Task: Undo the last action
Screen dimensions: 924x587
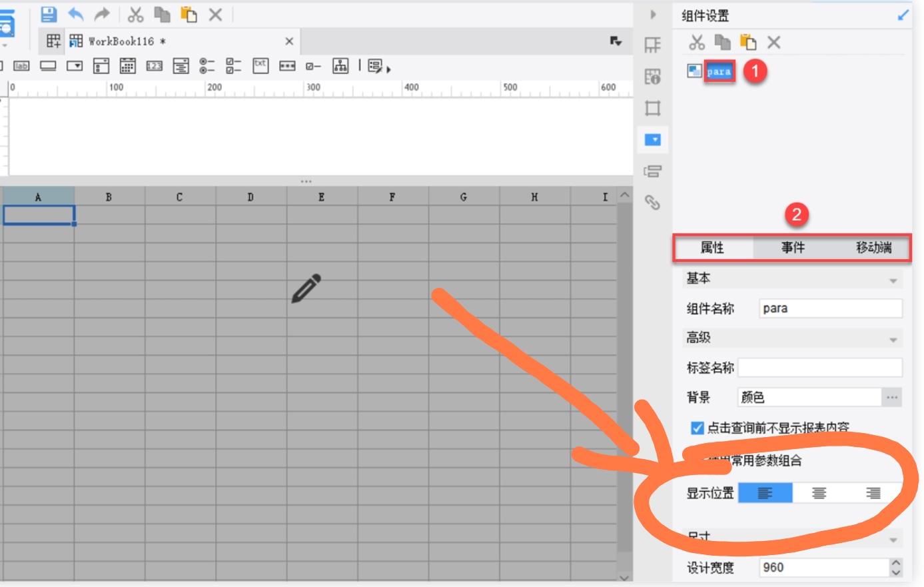Action: pyautogui.click(x=76, y=14)
